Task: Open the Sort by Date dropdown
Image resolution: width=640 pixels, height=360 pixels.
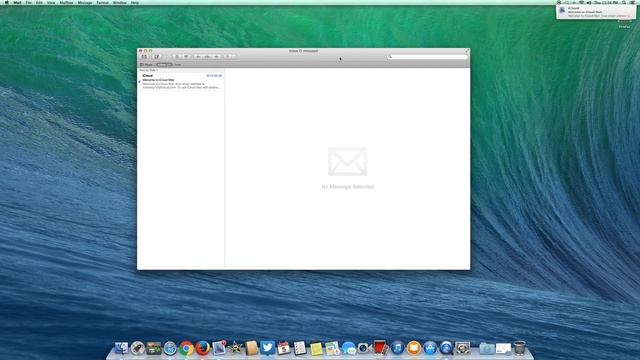Action: [x=149, y=70]
